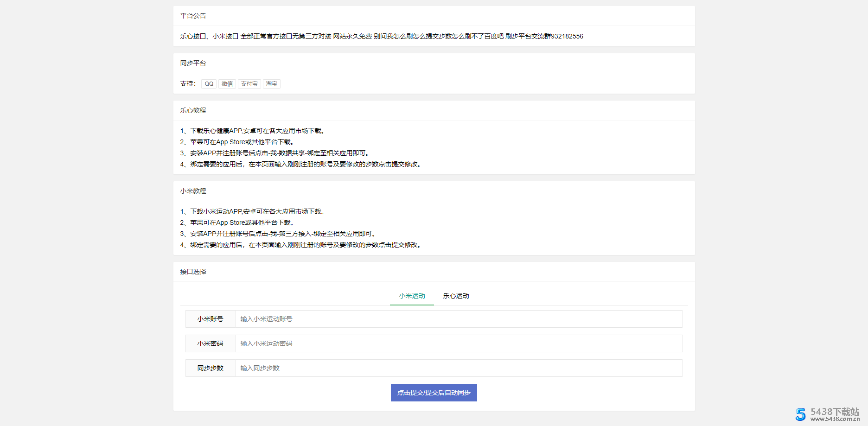Click the blue "5" 5438下载站 logo icon
Viewport: 868px width, 426px height.
coord(800,414)
